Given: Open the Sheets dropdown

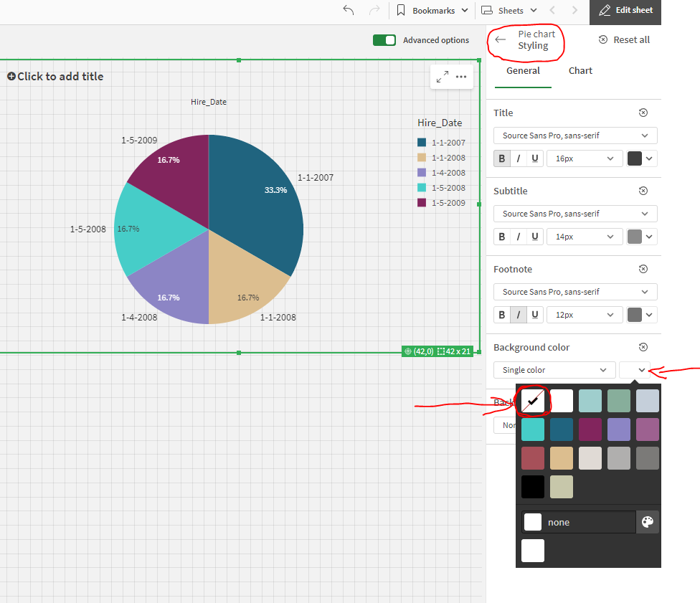Looking at the screenshot, I should point(509,10).
